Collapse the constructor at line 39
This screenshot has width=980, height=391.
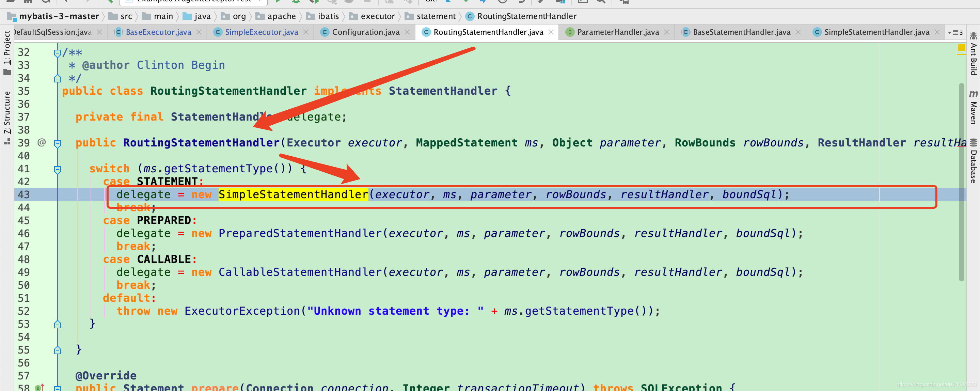[58, 144]
